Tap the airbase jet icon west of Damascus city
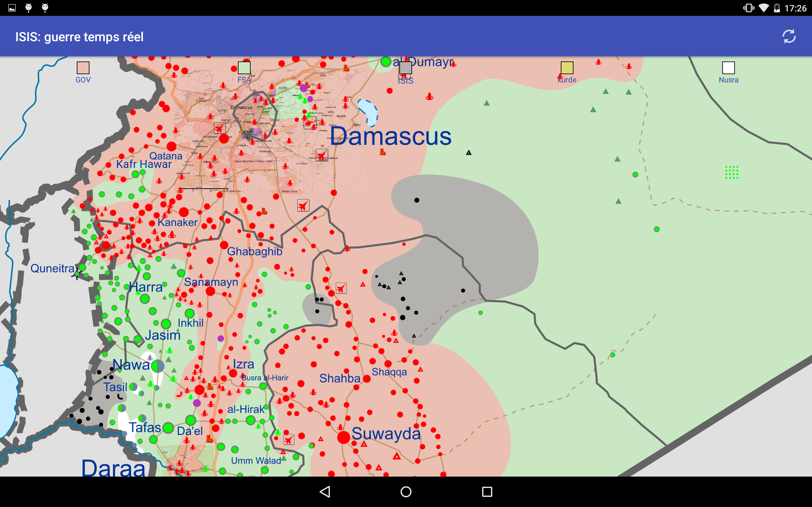812x507 pixels. point(219,128)
